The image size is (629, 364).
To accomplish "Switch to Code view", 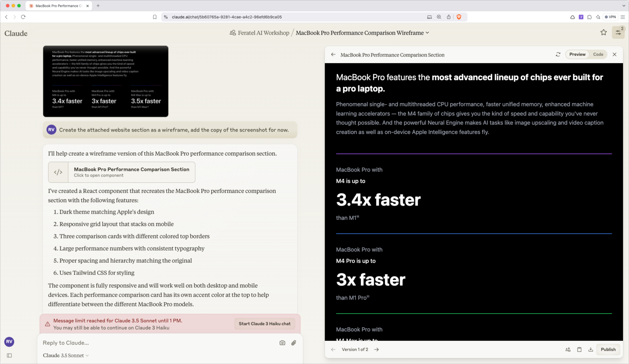I will click(598, 55).
